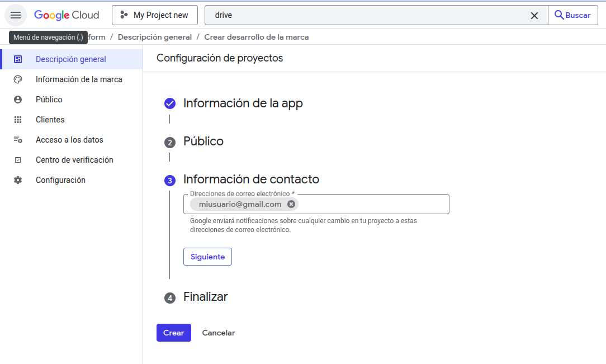Open the My Project new project picker

(x=155, y=15)
